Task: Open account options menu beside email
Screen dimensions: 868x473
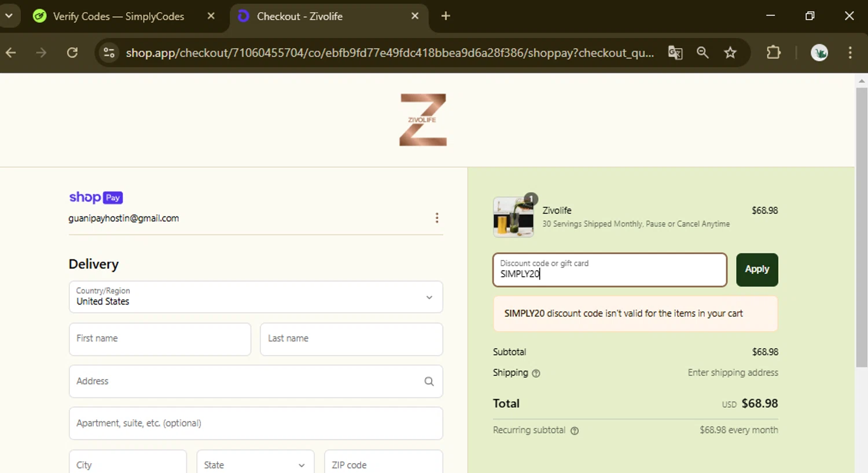Action: tap(437, 218)
